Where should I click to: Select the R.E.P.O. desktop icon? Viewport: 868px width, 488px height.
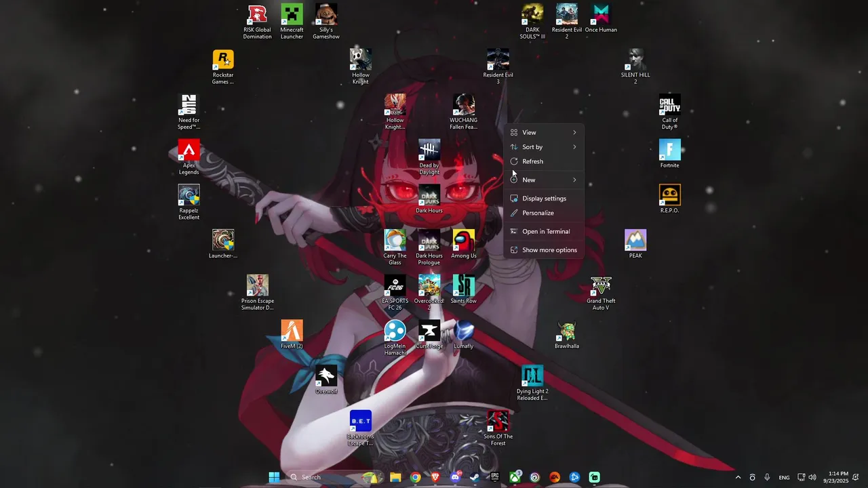[x=669, y=199]
